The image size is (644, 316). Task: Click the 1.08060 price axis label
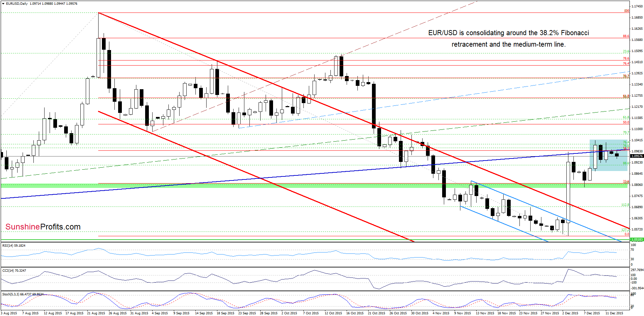[x=637, y=185]
